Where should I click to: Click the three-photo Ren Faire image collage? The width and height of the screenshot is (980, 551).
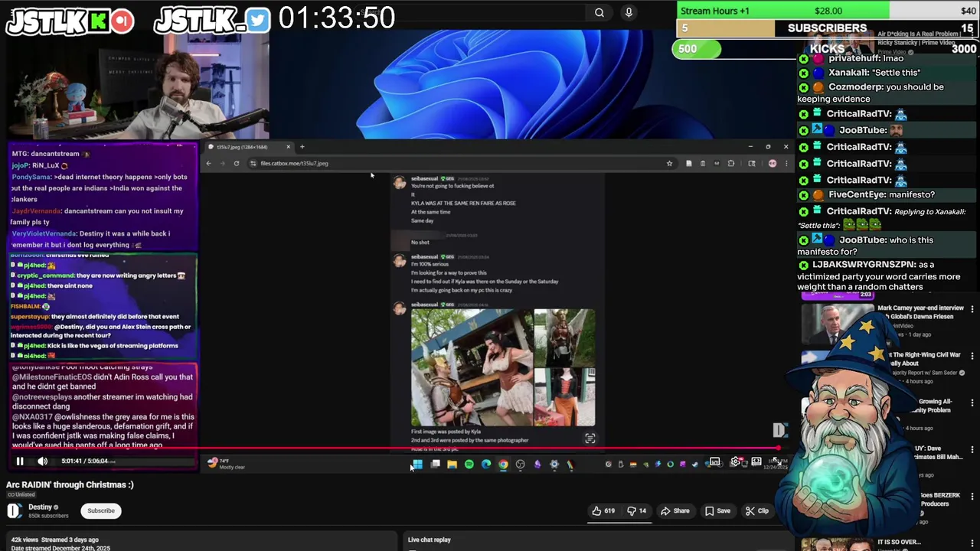pyautogui.click(x=503, y=367)
